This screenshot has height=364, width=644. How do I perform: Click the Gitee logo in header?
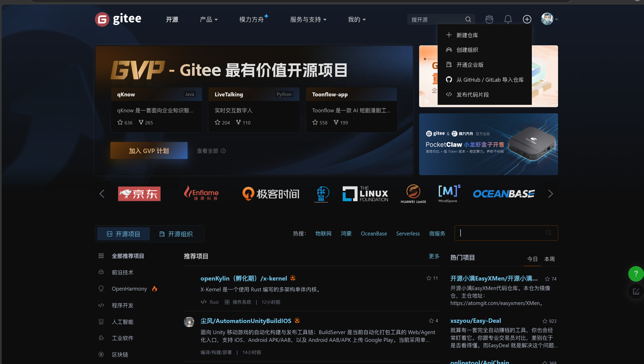118,19
